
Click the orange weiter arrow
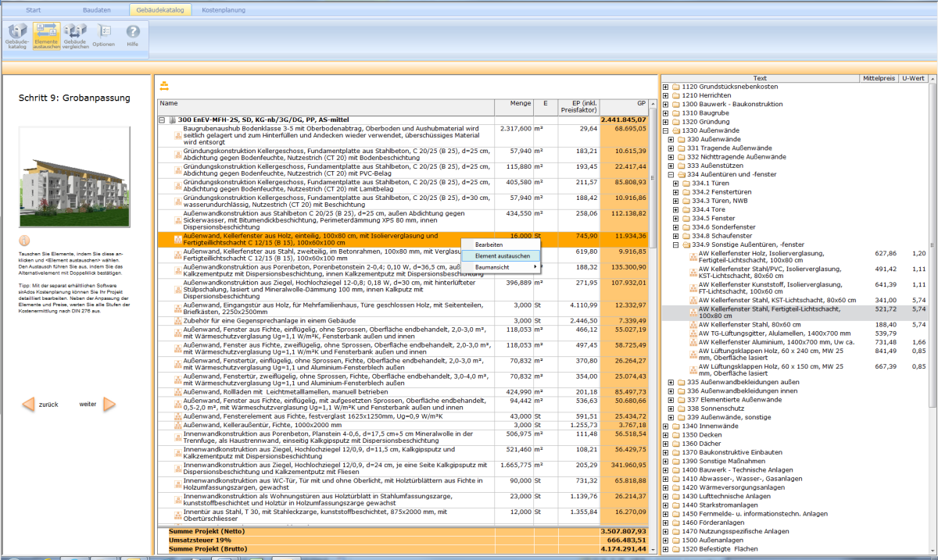point(109,404)
